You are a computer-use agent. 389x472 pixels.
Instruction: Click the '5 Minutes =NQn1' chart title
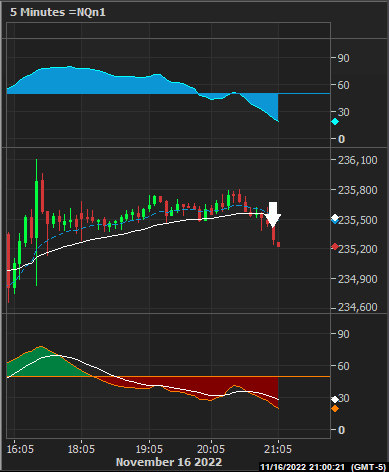coord(58,12)
